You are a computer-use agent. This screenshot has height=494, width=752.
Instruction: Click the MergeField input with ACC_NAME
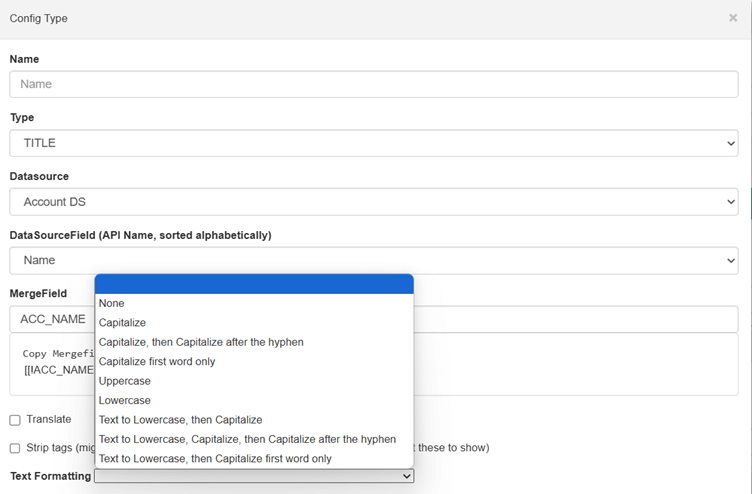tap(52, 319)
